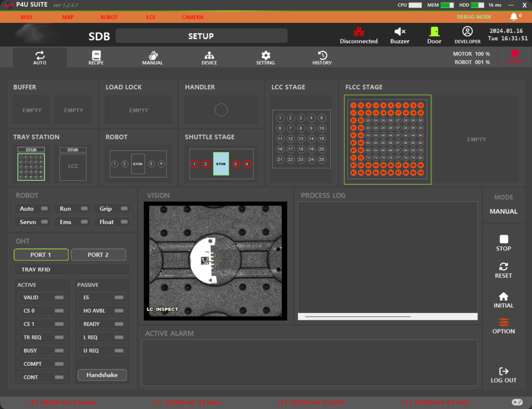The height and width of the screenshot is (409, 532).
Task: Select the CAMERA menu item
Action: [192, 17]
